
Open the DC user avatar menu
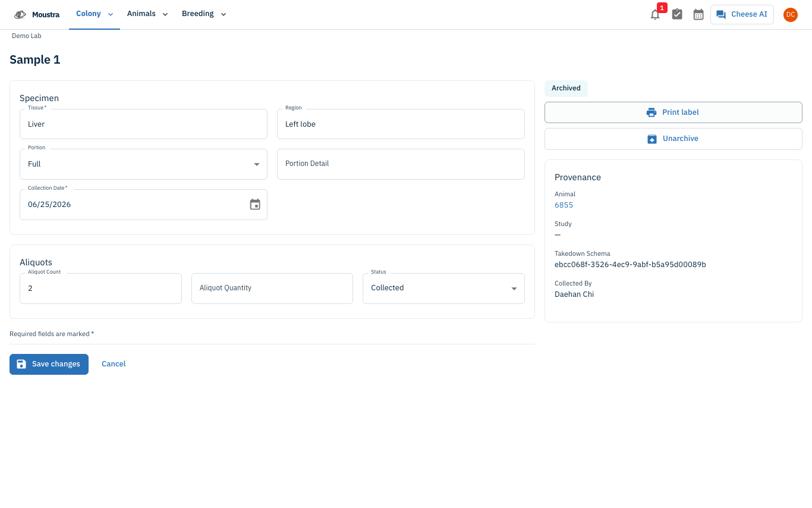790,14
